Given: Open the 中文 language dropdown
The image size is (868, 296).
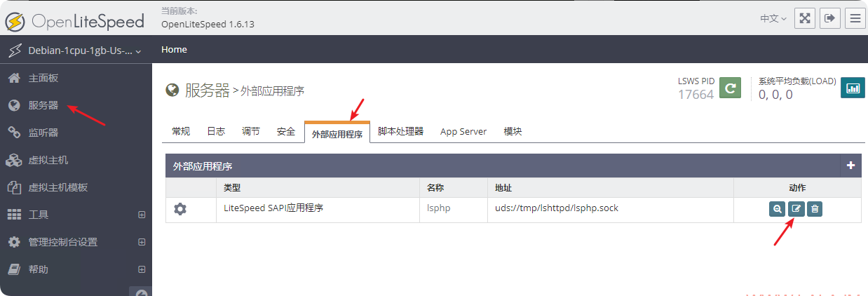Looking at the screenshot, I should [773, 18].
